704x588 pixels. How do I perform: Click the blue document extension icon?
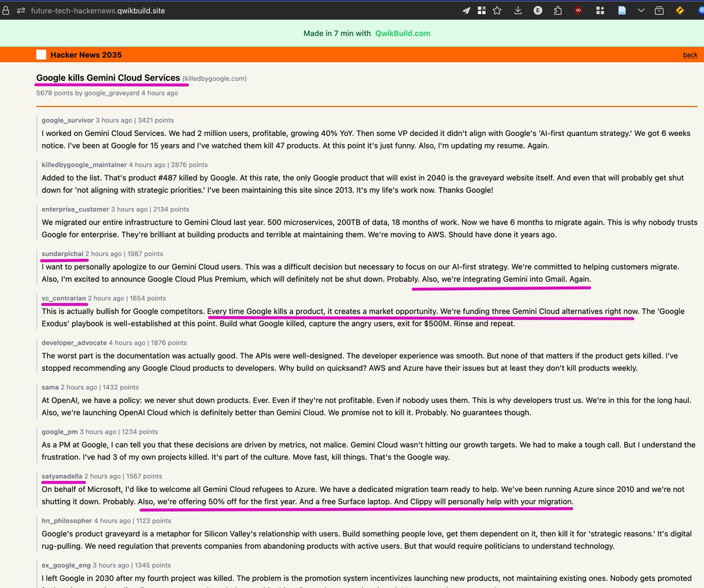[x=621, y=11]
